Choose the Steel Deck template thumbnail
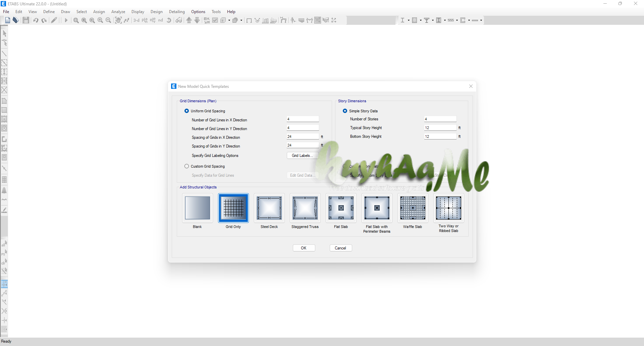 coord(269,208)
